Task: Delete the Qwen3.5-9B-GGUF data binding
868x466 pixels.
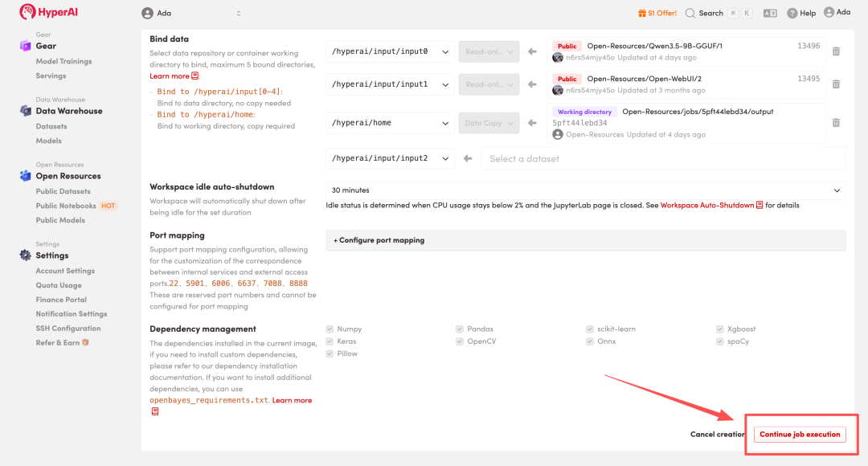Action: [x=836, y=51]
